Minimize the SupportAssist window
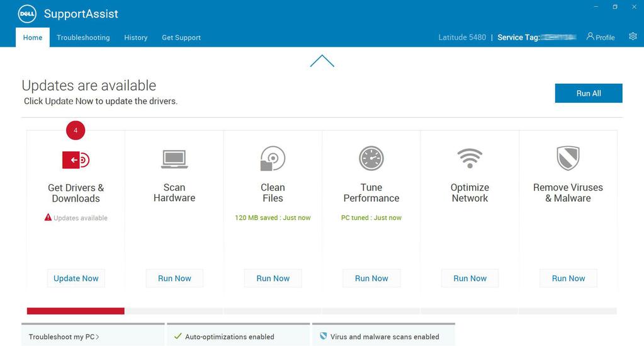644x346 pixels. [x=596, y=6]
